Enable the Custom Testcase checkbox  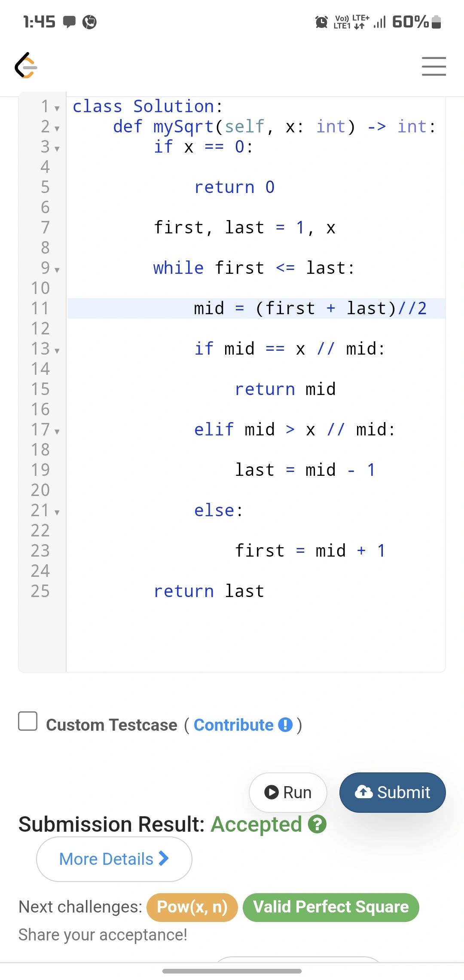pos(28,721)
